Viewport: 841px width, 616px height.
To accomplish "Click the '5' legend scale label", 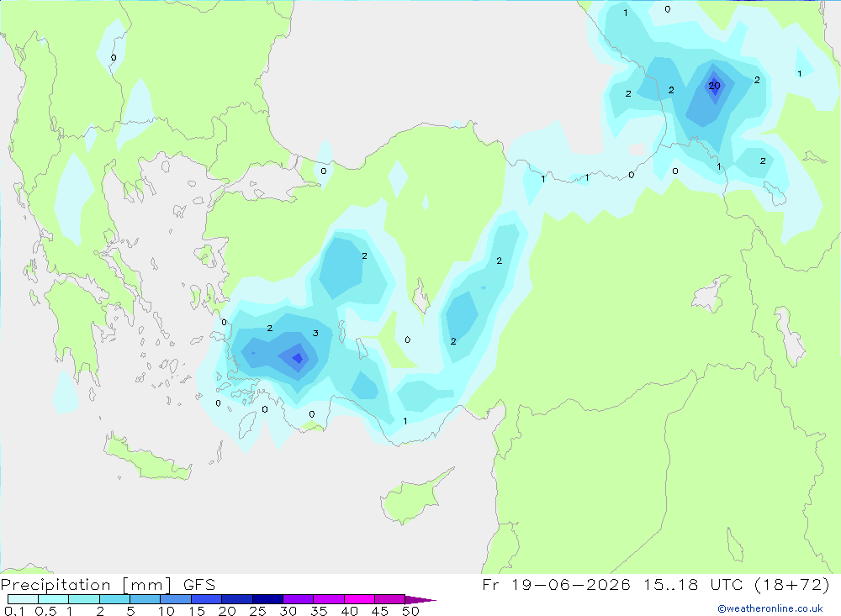I will coord(130,611).
